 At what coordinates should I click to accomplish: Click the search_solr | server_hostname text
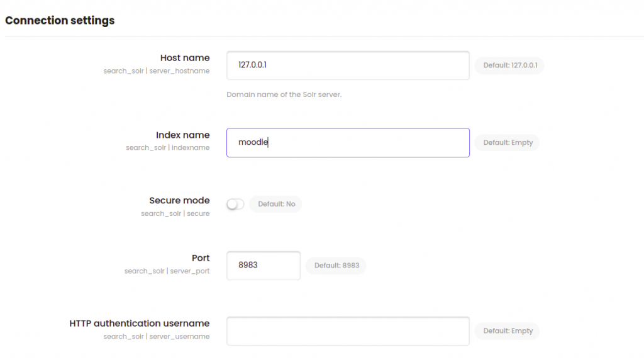click(157, 71)
